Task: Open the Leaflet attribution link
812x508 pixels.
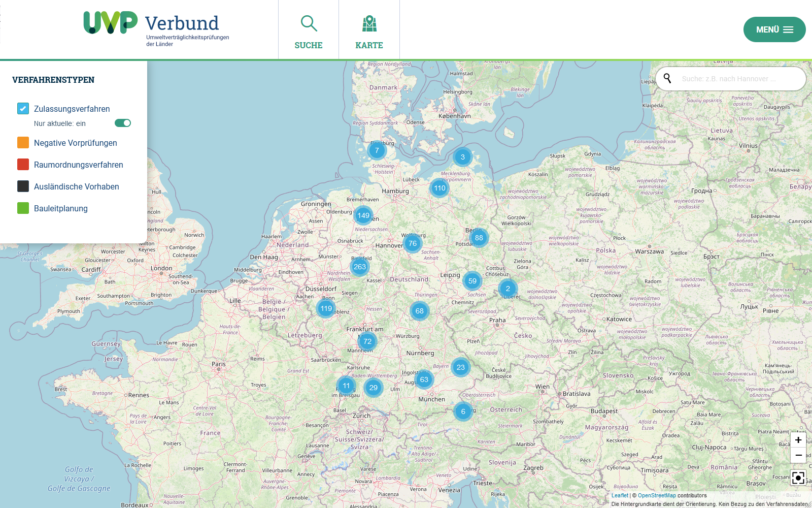Action: point(620,495)
